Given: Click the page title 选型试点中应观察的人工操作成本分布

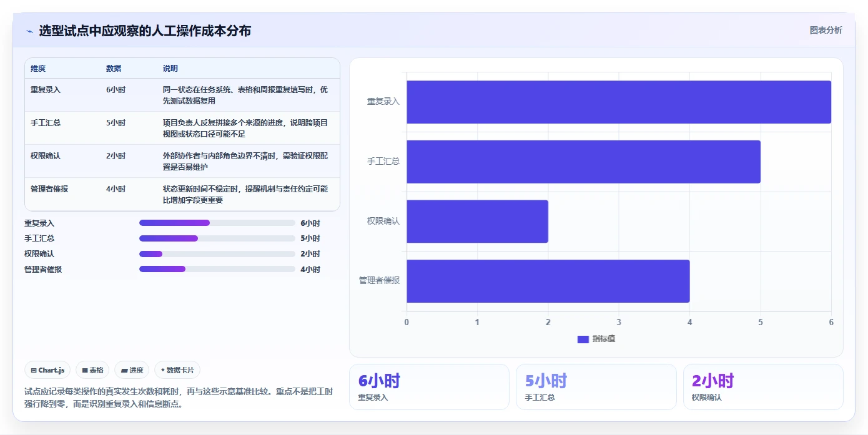Looking at the screenshot, I should click(145, 31).
